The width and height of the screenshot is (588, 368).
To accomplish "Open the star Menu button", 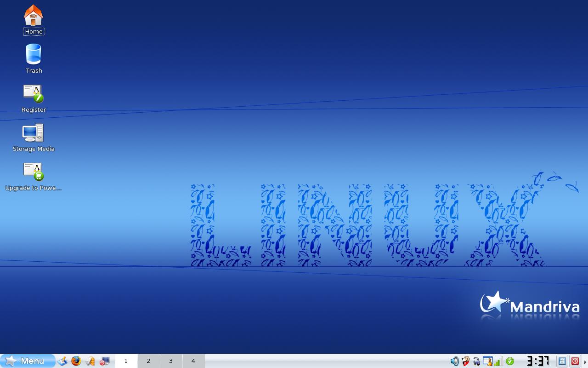I will [x=28, y=361].
